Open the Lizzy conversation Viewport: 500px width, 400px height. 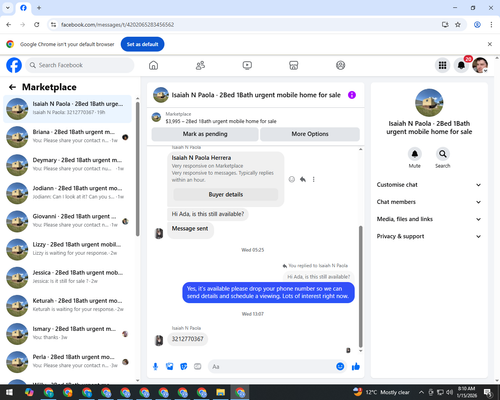[x=67, y=250]
